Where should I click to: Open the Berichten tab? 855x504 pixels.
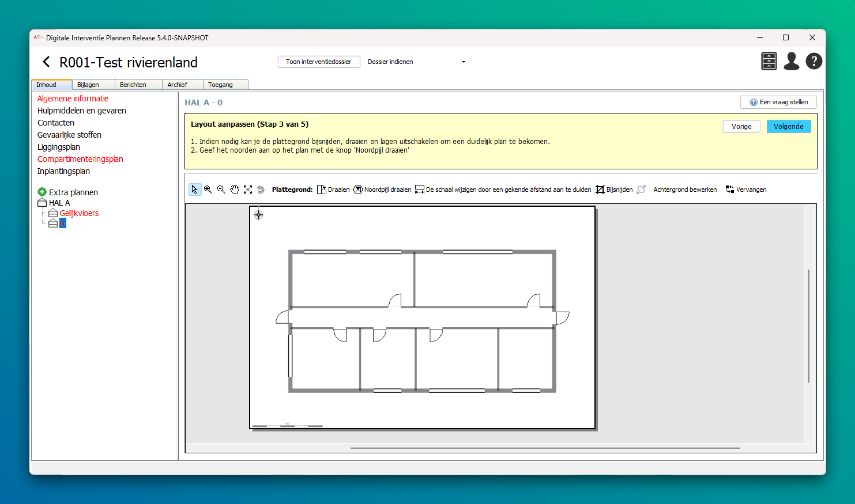pyautogui.click(x=138, y=85)
